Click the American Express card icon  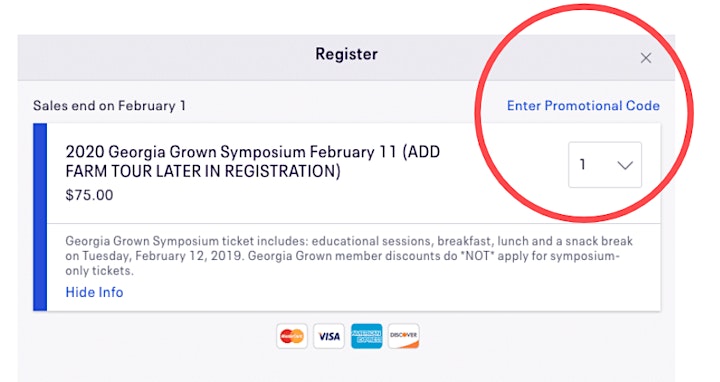pos(366,336)
